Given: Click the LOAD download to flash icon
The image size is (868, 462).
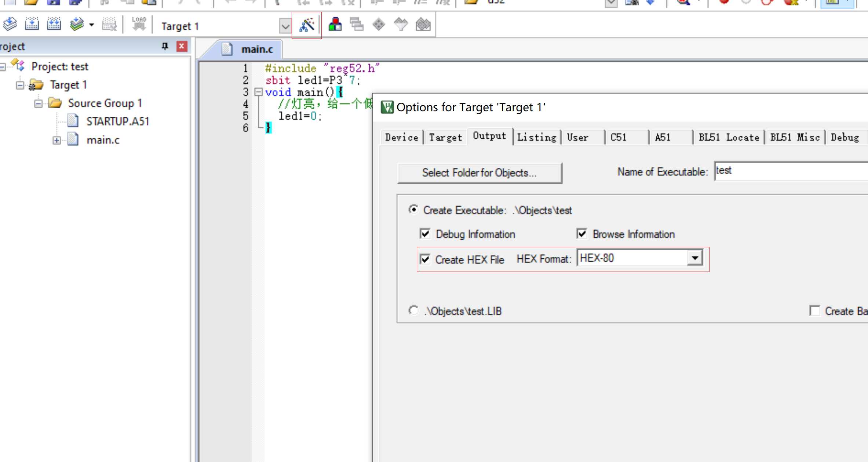Looking at the screenshot, I should coord(139,24).
